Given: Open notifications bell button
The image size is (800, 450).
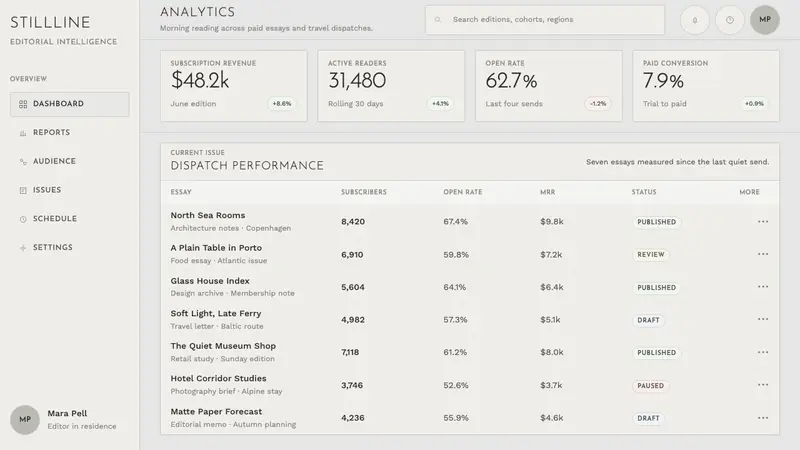Looking at the screenshot, I should [694, 20].
